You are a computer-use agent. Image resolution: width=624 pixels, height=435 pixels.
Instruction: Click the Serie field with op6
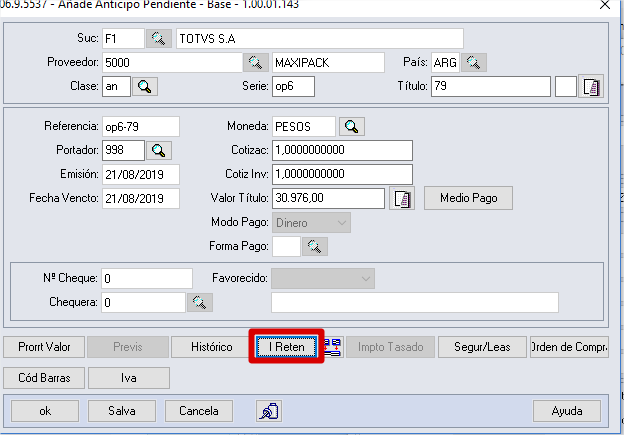[293, 86]
